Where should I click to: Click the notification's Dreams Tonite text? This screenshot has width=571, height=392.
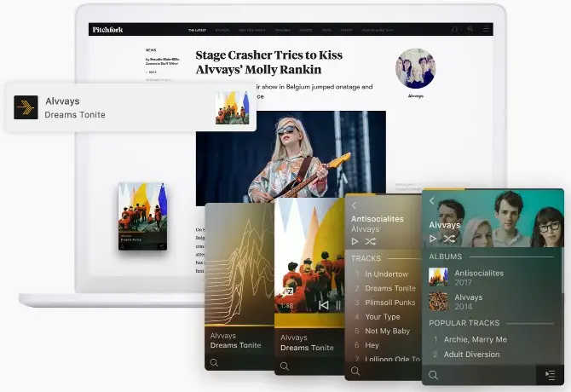(75, 115)
